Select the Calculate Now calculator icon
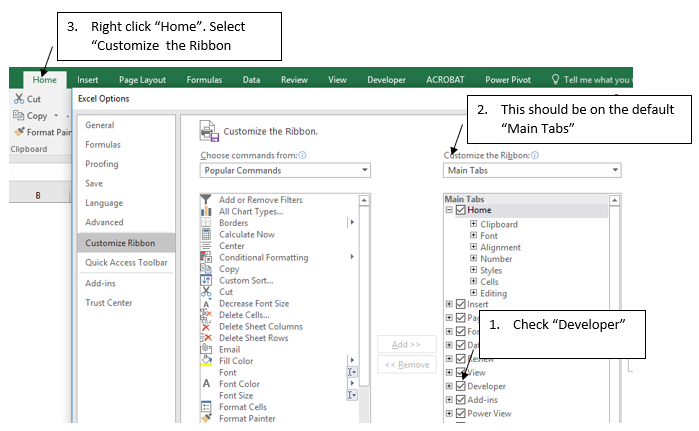The height and width of the screenshot is (431, 699). pos(206,234)
